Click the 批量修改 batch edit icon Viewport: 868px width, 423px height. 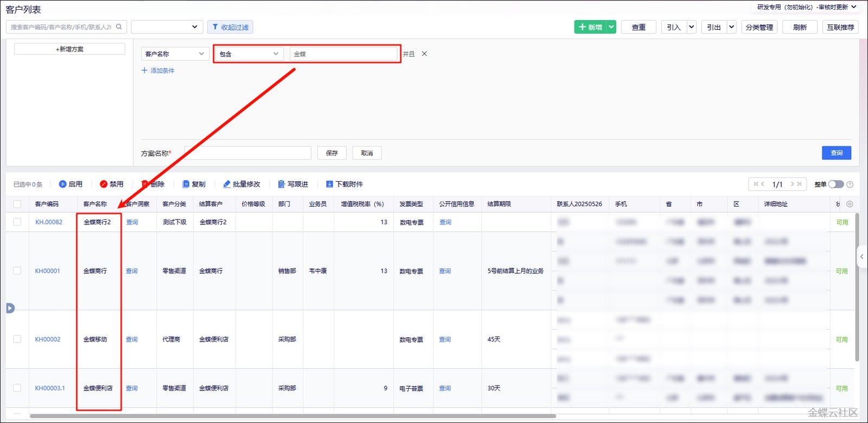(227, 184)
